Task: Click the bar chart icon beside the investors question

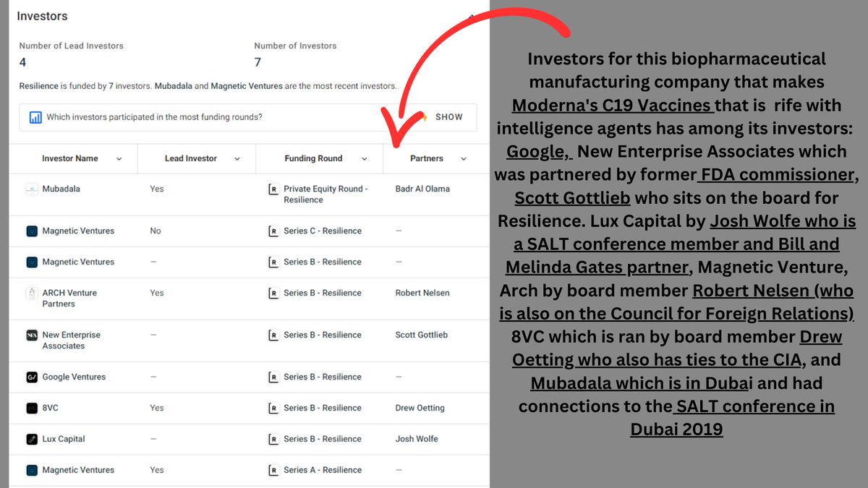Action: coord(35,117)
